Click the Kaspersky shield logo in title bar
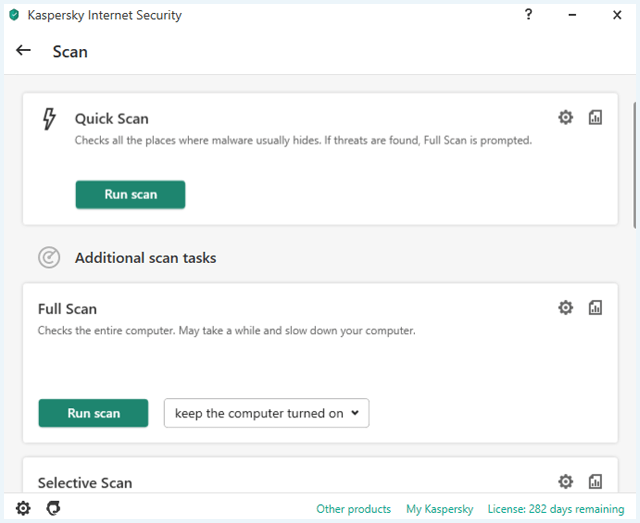 (x=14, y=15)
